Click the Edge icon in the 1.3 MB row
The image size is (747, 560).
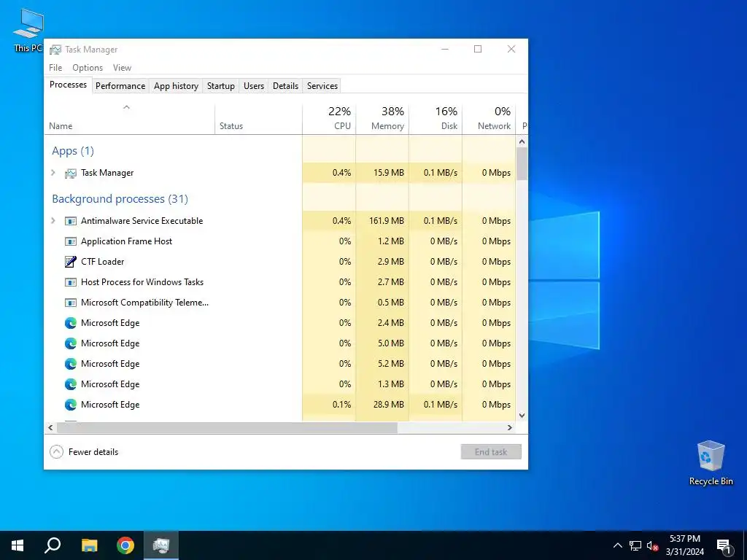71,384
